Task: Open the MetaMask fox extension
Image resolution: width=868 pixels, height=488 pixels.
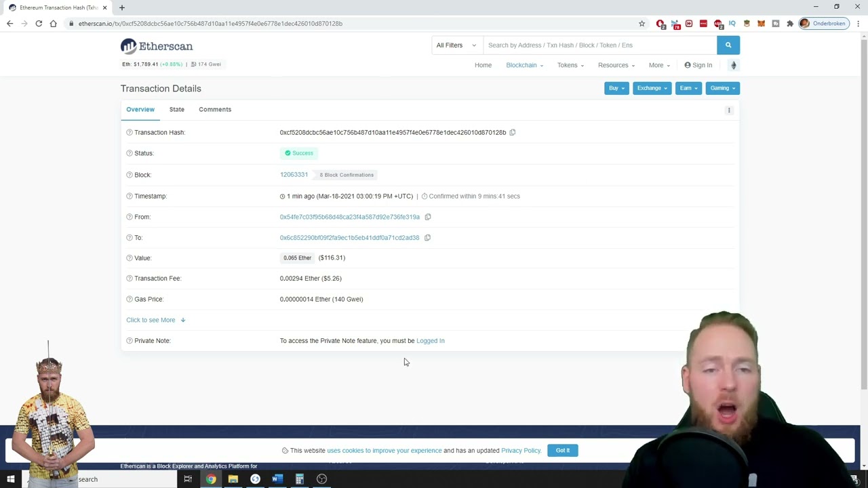Action: [x=761, y=24]
